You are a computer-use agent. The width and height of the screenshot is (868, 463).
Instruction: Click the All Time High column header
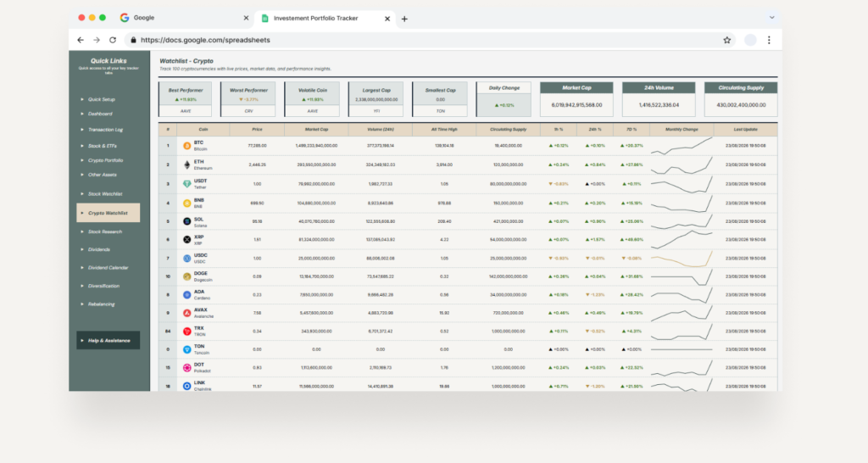pos(444,130)
